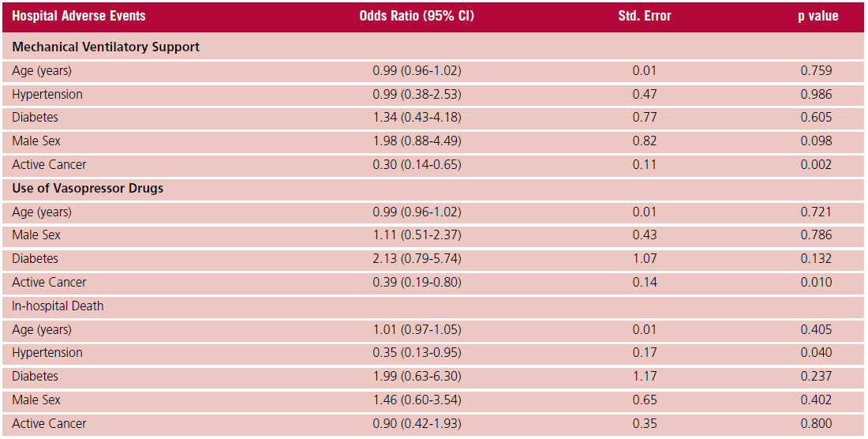Screen dimensions: 868x439
Task: Select the odds ratio 0.30 (0.14-0.65) cell
Action: click(x=417, y=165)
